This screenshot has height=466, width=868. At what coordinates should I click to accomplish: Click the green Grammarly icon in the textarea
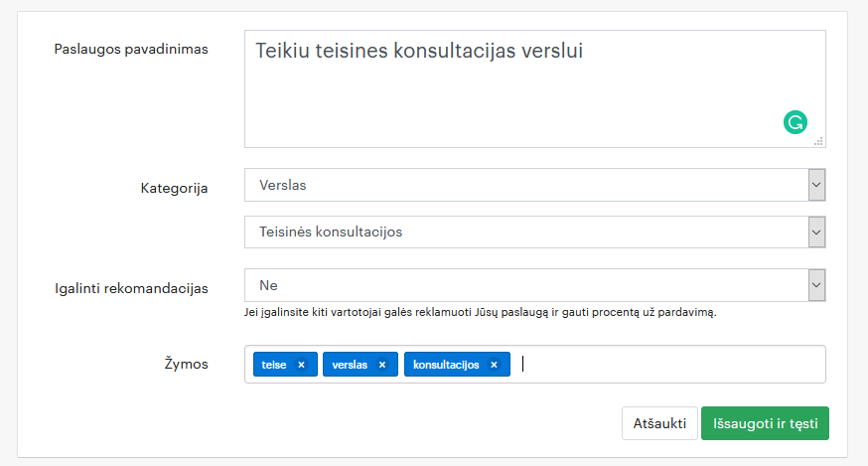tap(795, 122)
